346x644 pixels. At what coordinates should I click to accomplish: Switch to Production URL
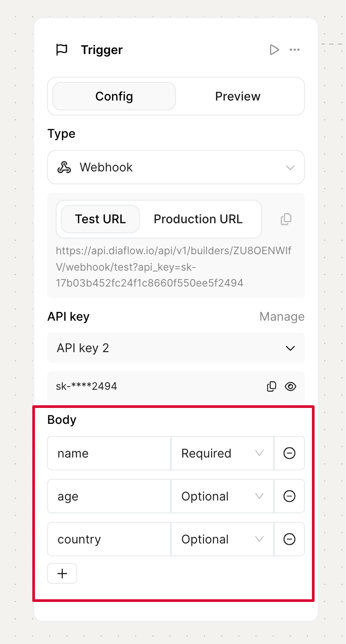198,219
